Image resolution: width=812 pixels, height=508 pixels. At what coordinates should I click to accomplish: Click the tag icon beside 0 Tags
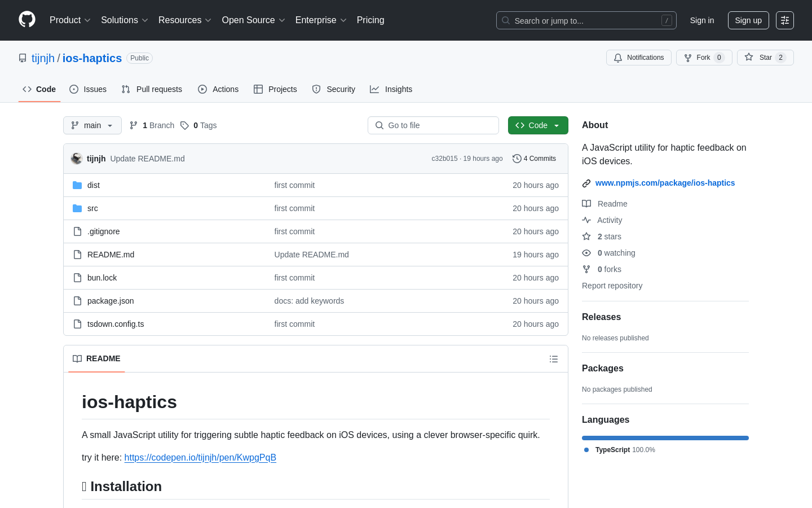[x=184, y=125]
